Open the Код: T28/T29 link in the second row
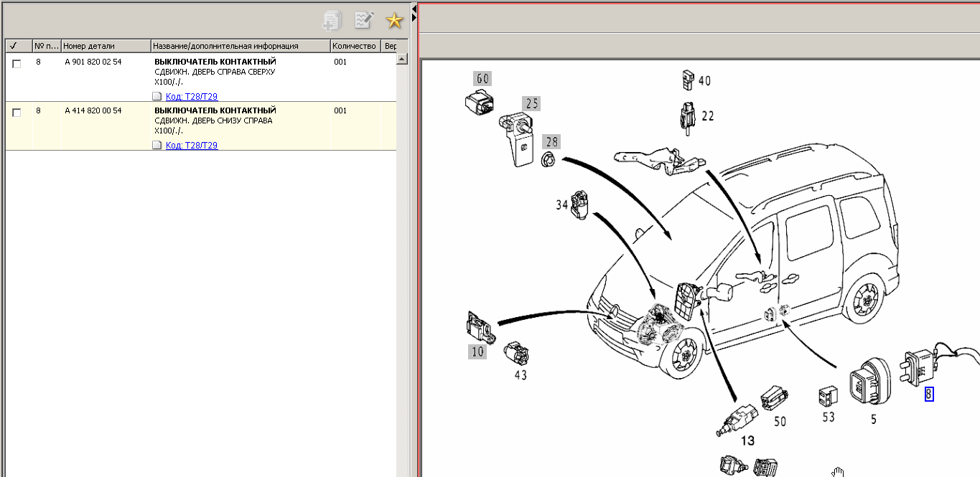Screen dimensions: 980x477 click(x=192, y=146)
